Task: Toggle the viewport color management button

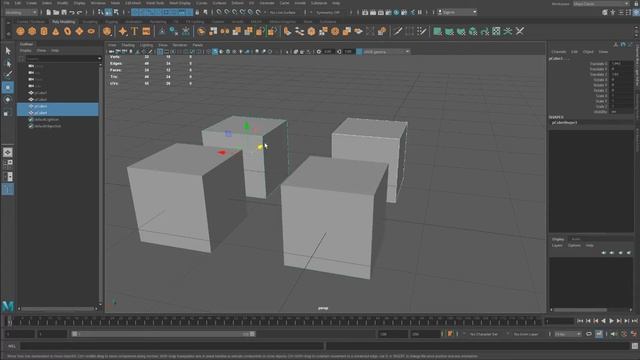Action: click(x=359, y=51)
